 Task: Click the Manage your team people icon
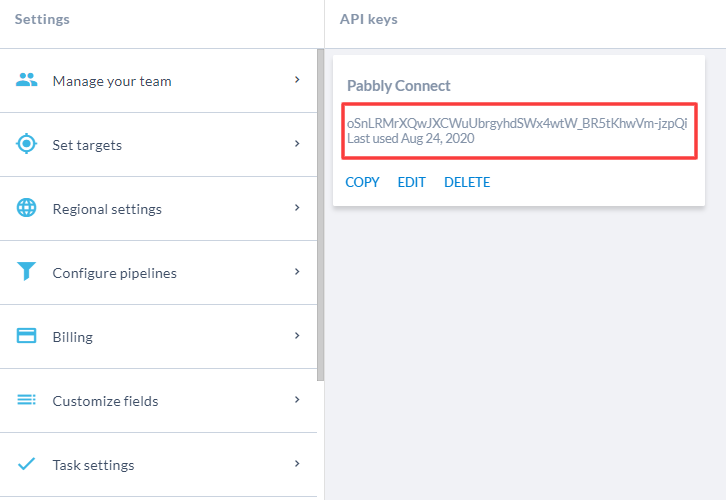pyautogui.click(x=26, y=80)
